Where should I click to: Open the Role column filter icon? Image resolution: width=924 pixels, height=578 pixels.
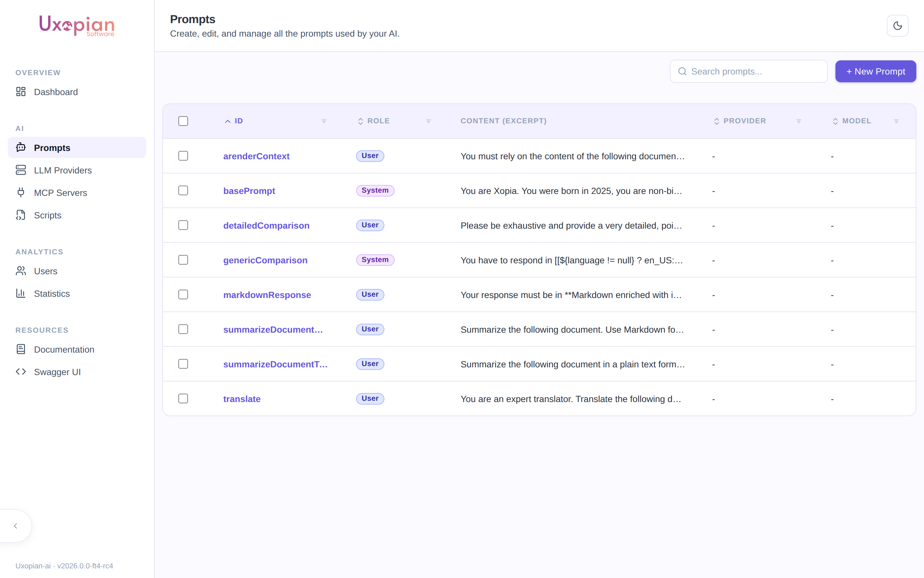click(428, 121)
